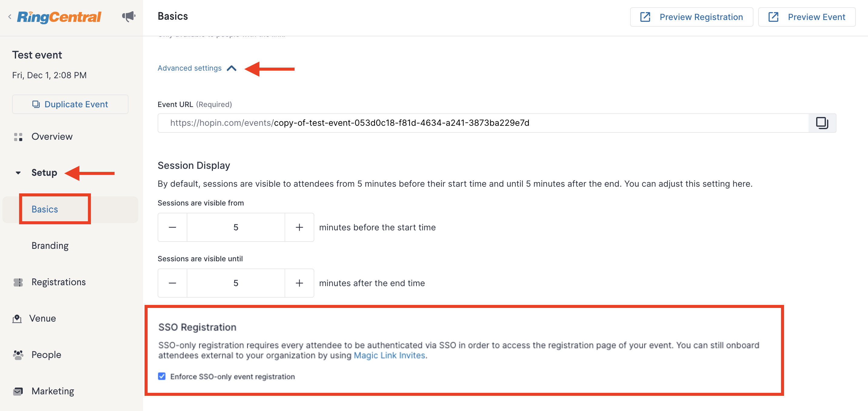Click the Marketing envelope icon
Image resolution: width=868 pixels, height=411 pixels.
[x=18, y=391]
